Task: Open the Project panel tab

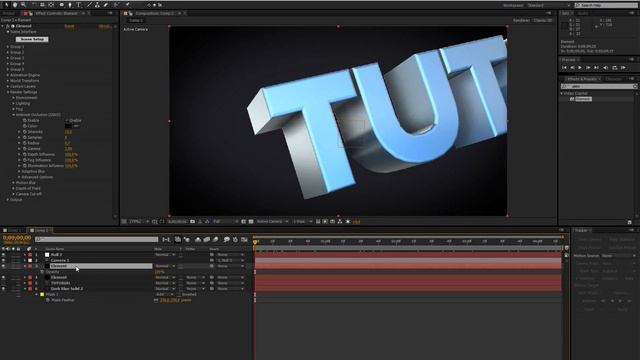Action: click(9, 13)
